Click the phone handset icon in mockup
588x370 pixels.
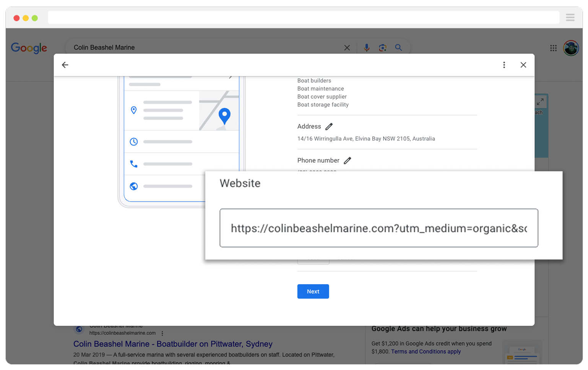click(x=134, y=164)
